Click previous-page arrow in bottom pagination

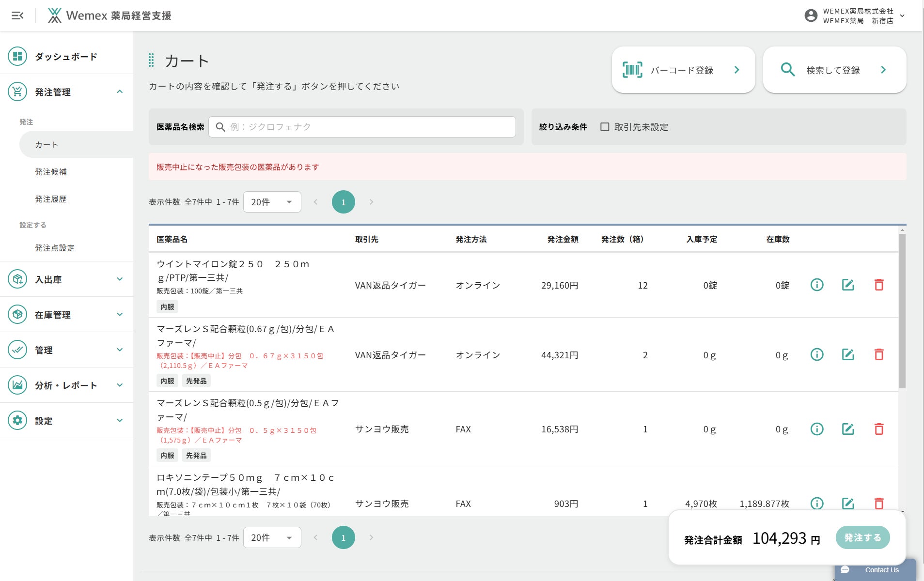click(315, 537)
